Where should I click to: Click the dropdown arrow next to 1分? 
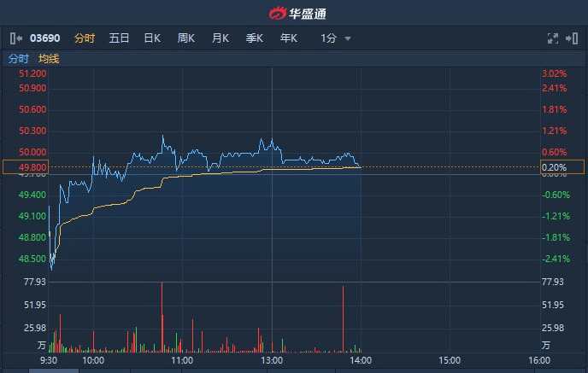[348, 39]
